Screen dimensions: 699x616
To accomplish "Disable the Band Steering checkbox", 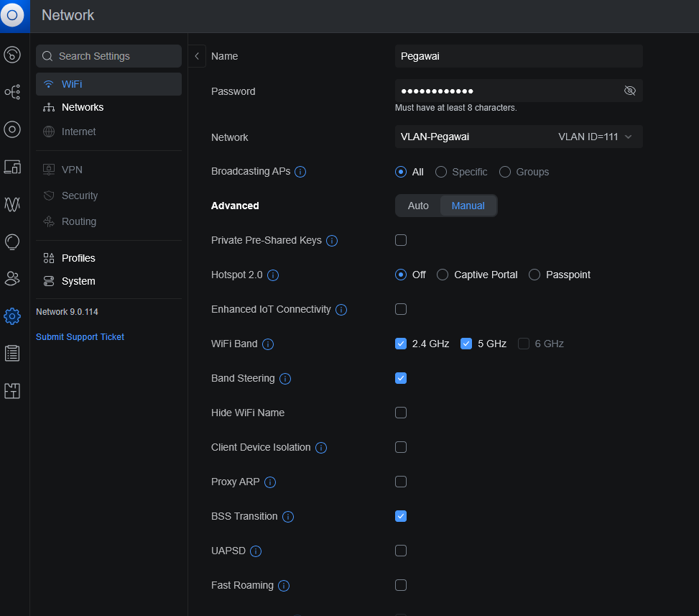I will coord(401,378).
